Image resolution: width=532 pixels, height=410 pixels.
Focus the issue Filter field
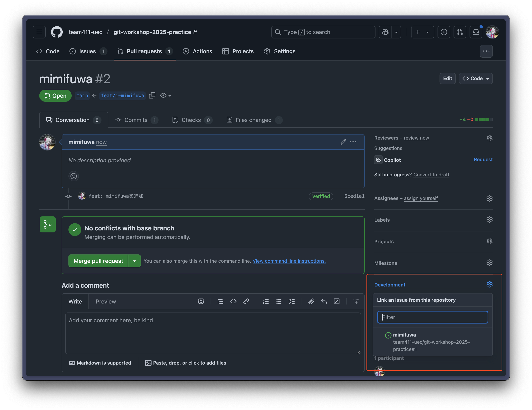tap(432, 317)
